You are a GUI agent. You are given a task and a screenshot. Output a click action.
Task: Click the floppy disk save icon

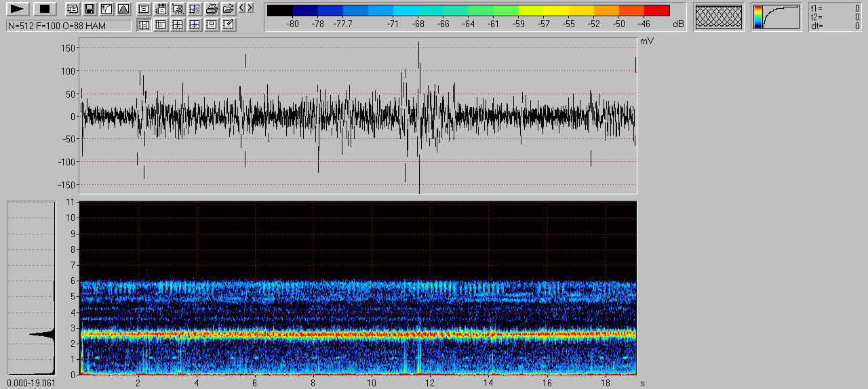click(x=89, y=9)
